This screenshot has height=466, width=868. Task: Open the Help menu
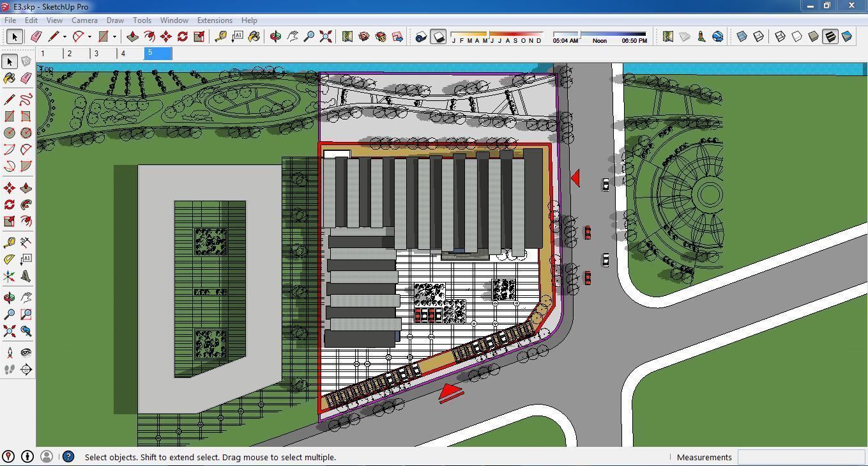pyautogui.click(x=249, y=20)
